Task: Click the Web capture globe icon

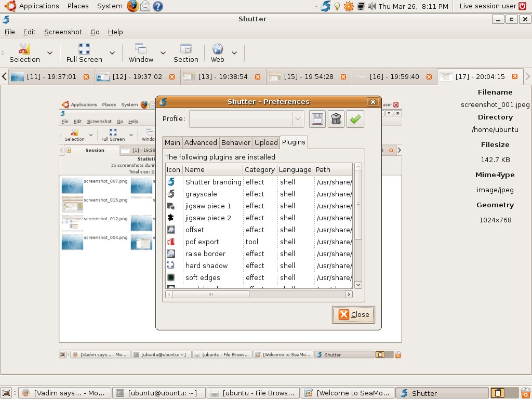Action: (218, 49)
